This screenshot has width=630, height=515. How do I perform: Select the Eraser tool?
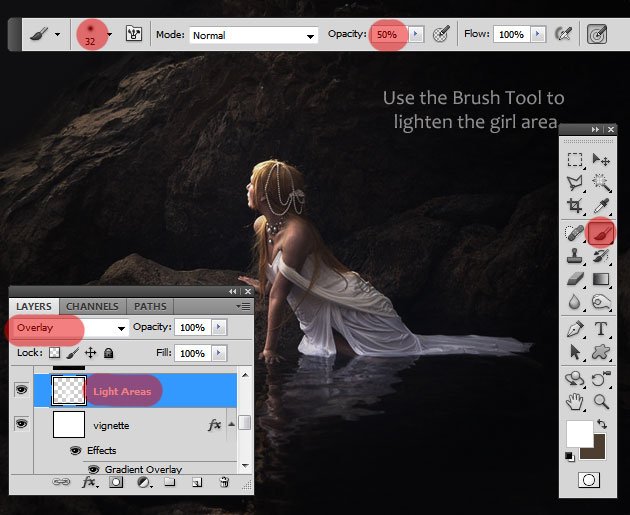click(575, 279)
